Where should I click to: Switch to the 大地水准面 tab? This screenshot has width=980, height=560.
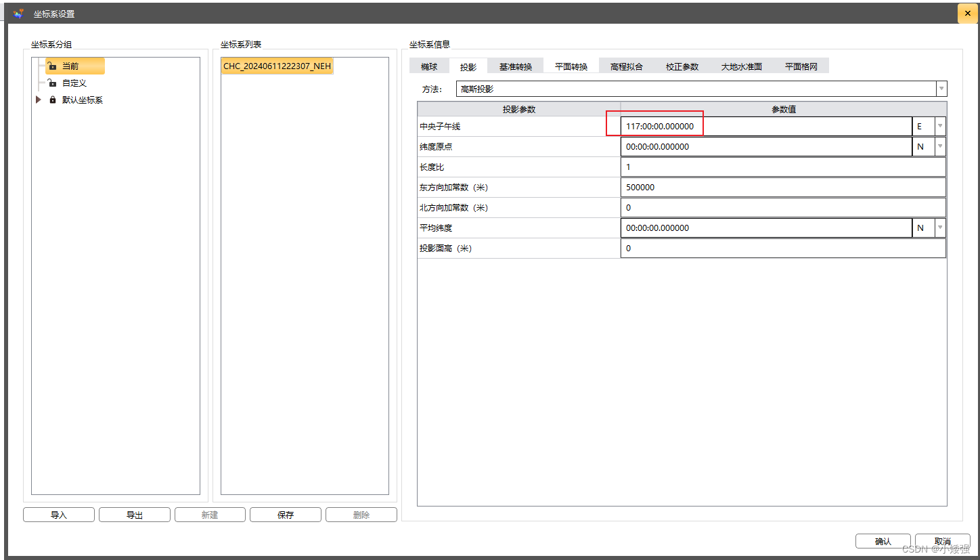coord(742,66)
